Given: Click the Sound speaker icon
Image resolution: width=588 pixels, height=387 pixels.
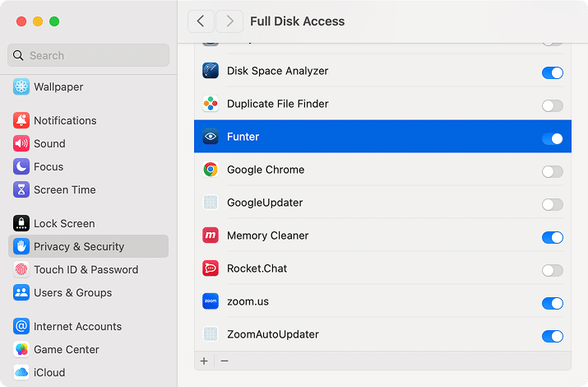Looking at the screenshot, I should point(21,143).
